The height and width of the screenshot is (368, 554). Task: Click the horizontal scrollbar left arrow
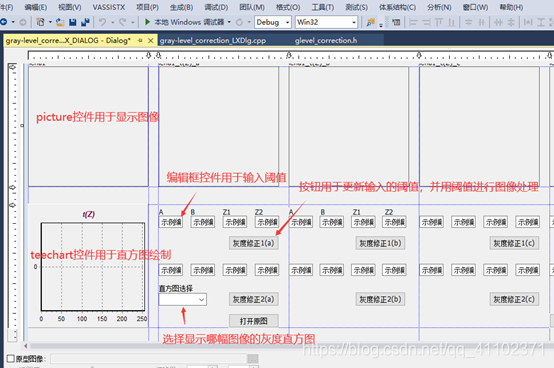tap(25, 345)
